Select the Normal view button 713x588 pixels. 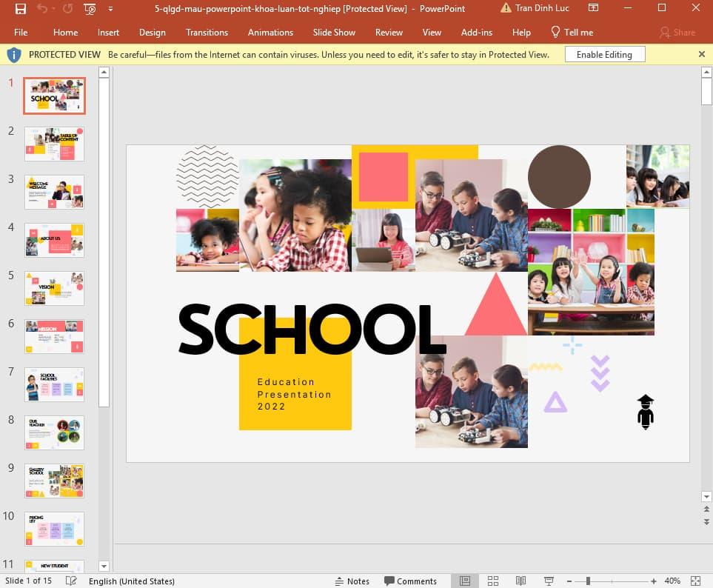(x=465, y=581)
